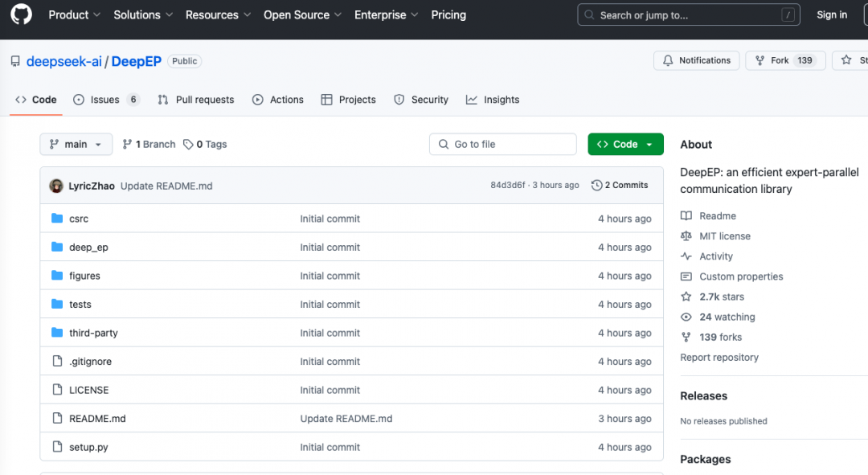The image size is (868, 475).
Task: Click the setup.py file icon
Action: click(57, 446)
